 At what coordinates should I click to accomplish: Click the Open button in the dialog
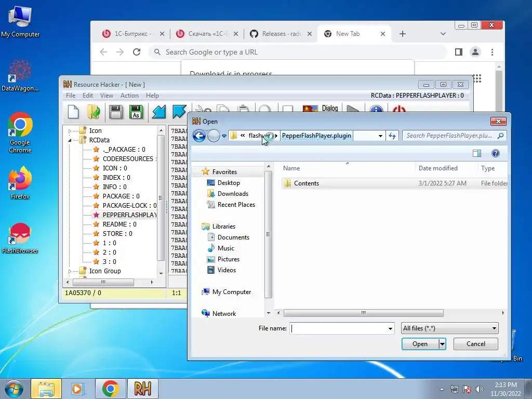(420, 344)
